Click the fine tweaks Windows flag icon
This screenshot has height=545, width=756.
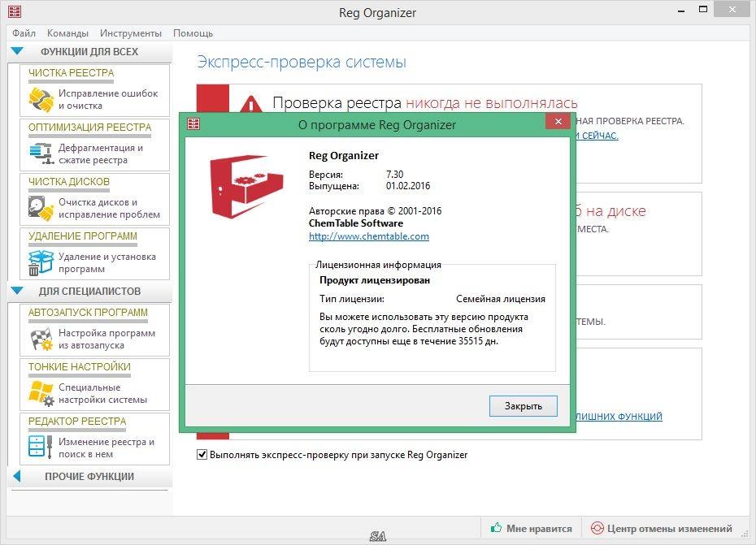41,393
